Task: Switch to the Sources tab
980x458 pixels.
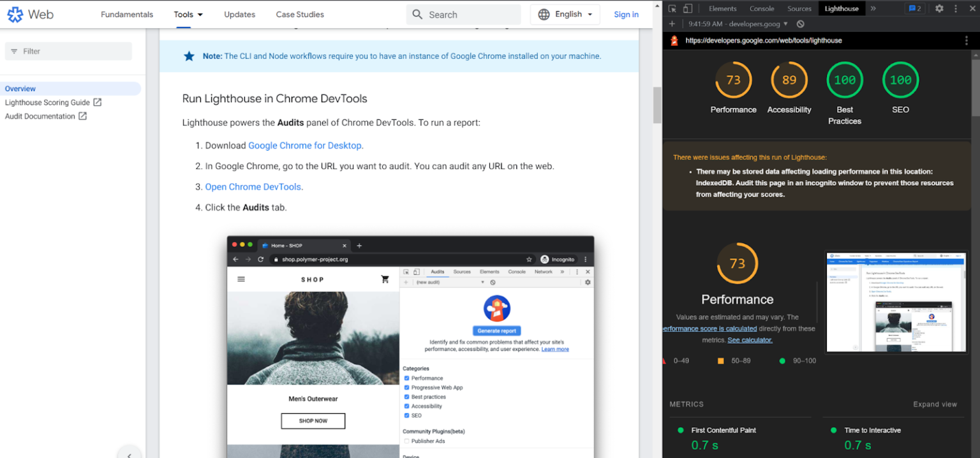Action: [x=799, y=8]
